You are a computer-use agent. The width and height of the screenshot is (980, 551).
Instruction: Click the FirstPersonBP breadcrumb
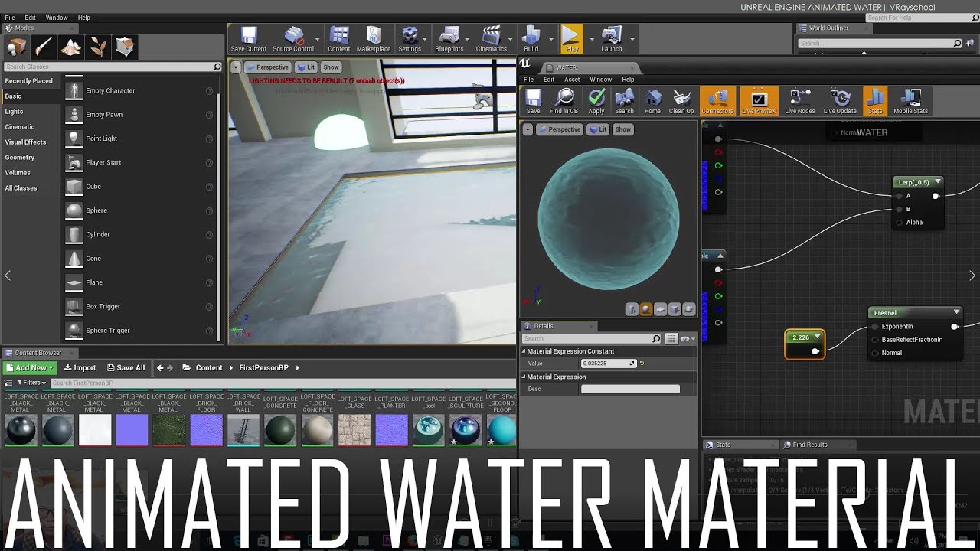(x=263, y=367)
